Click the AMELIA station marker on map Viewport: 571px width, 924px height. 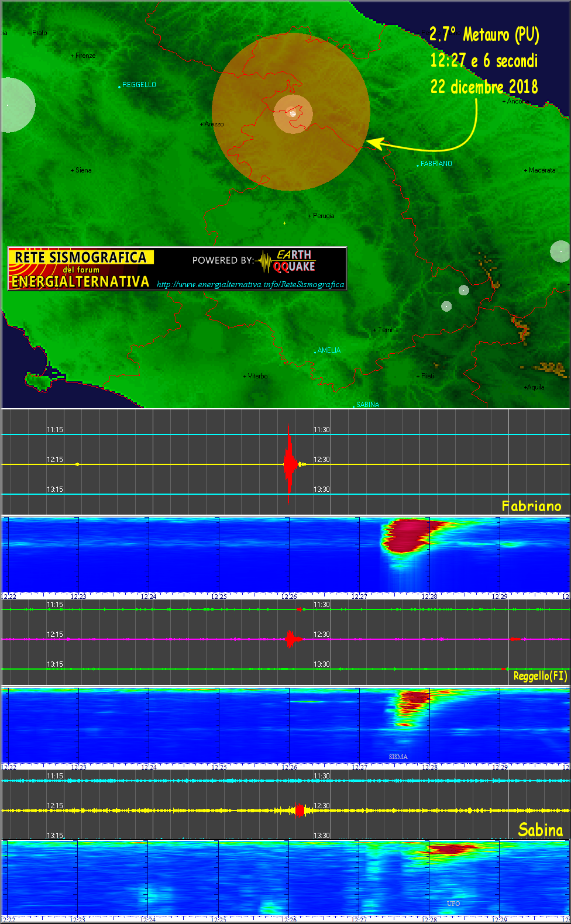[x=315, y=352]
